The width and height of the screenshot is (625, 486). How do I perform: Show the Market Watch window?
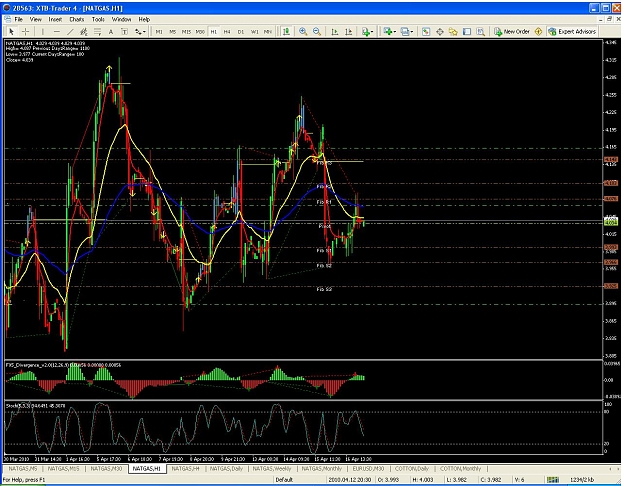tap(426, 31)
